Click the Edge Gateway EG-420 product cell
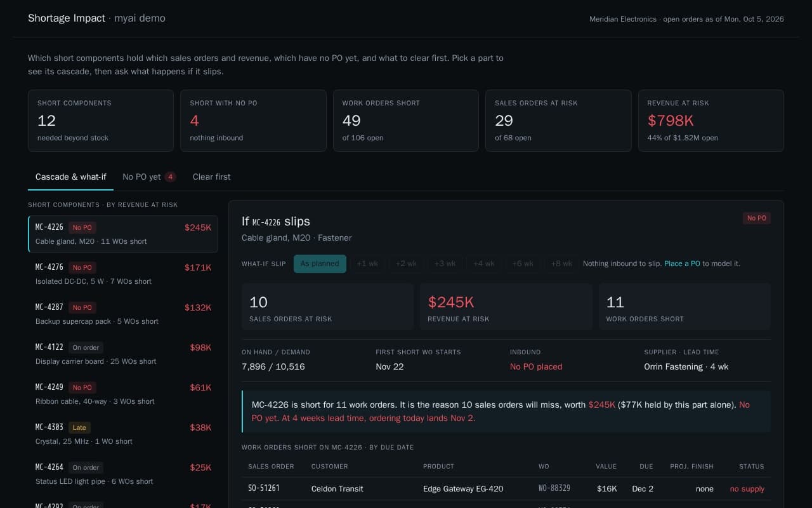The height and width of the screenshot is (508, 812). click(x=463, y=489)
